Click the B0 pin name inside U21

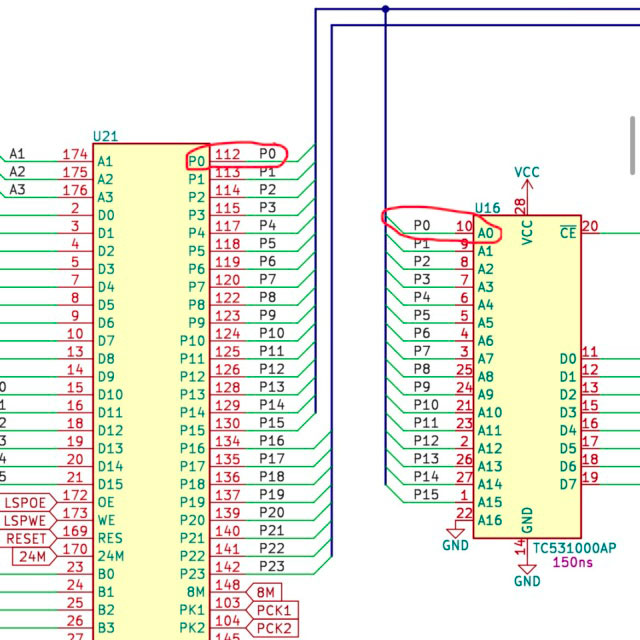(x=106, y=574)
